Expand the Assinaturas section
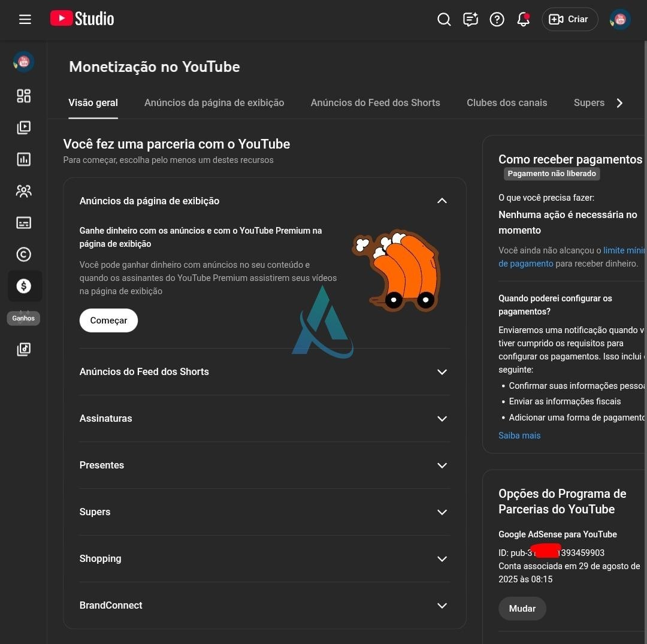The image size is (647, 644). tap(442, 419)
